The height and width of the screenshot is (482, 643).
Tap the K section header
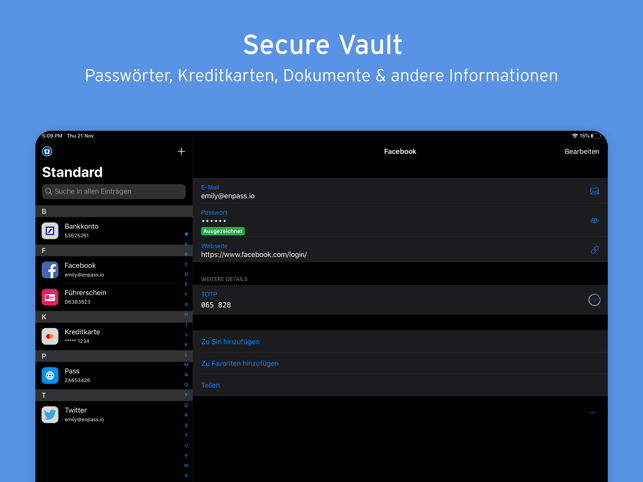point(114,317)
